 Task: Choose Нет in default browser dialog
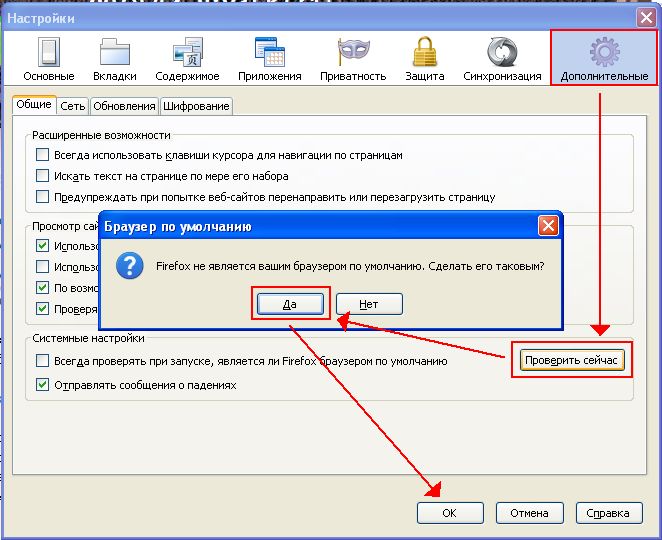[369, 304]
